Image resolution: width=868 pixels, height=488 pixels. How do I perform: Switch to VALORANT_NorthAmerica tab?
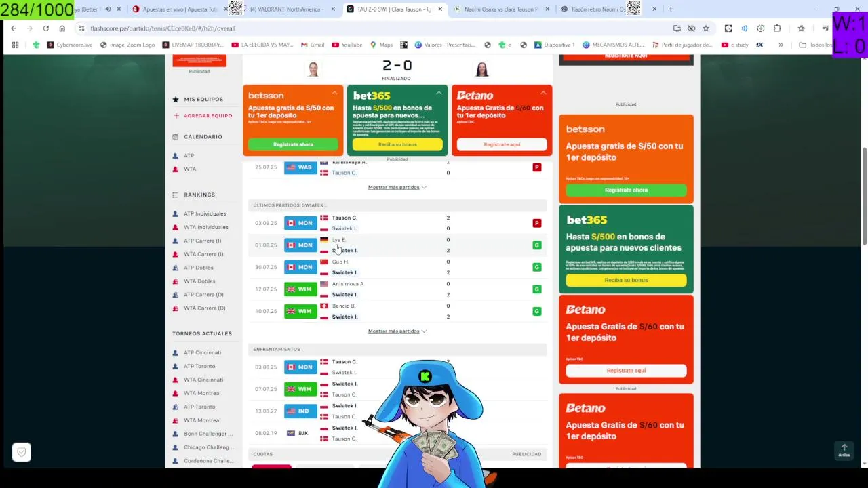coord(288,9)
